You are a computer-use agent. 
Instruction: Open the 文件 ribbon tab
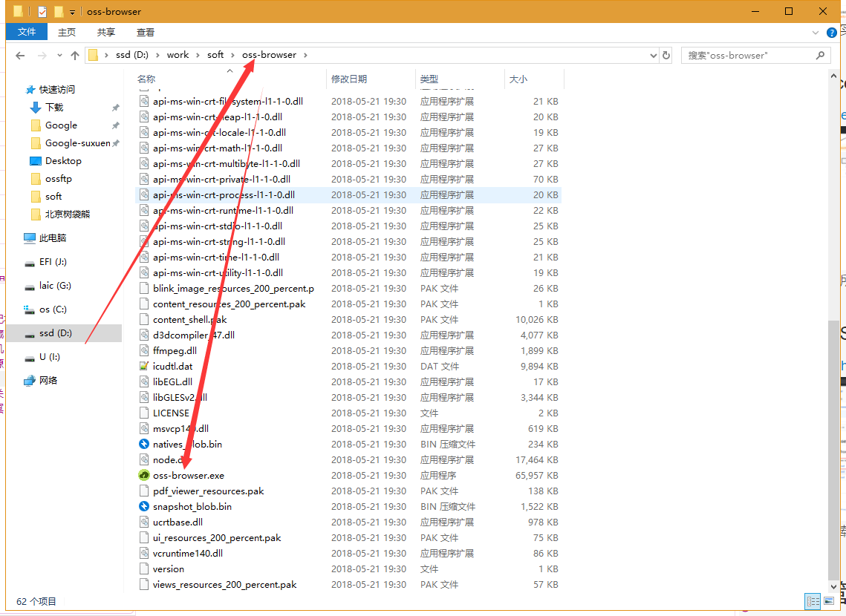[27, 33]
